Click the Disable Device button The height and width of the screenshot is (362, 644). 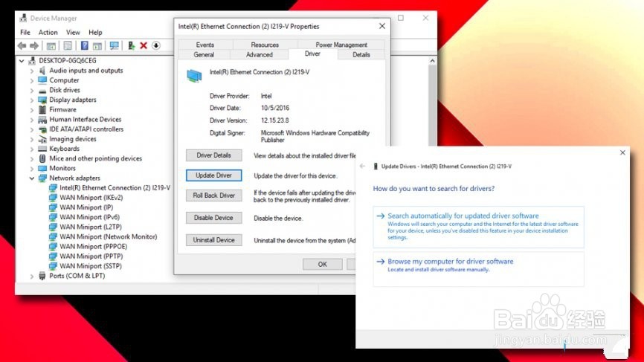click(x=213, y=218)
